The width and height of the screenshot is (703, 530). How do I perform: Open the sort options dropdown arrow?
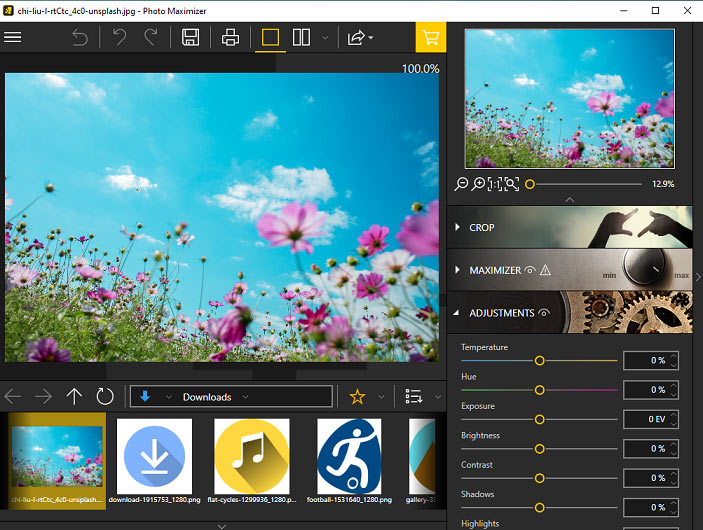coord(438,397)
